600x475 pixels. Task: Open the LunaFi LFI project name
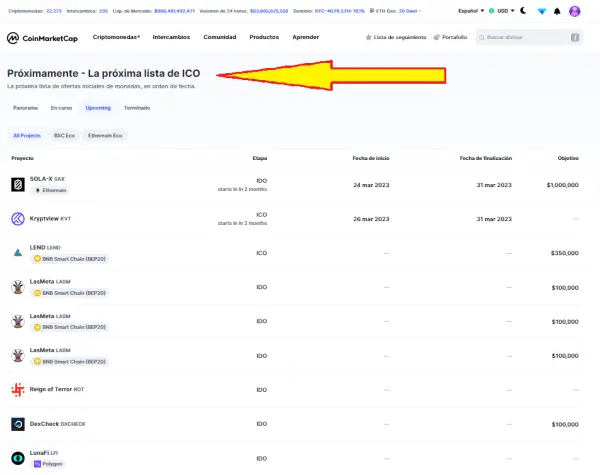[x=44, y=453]
